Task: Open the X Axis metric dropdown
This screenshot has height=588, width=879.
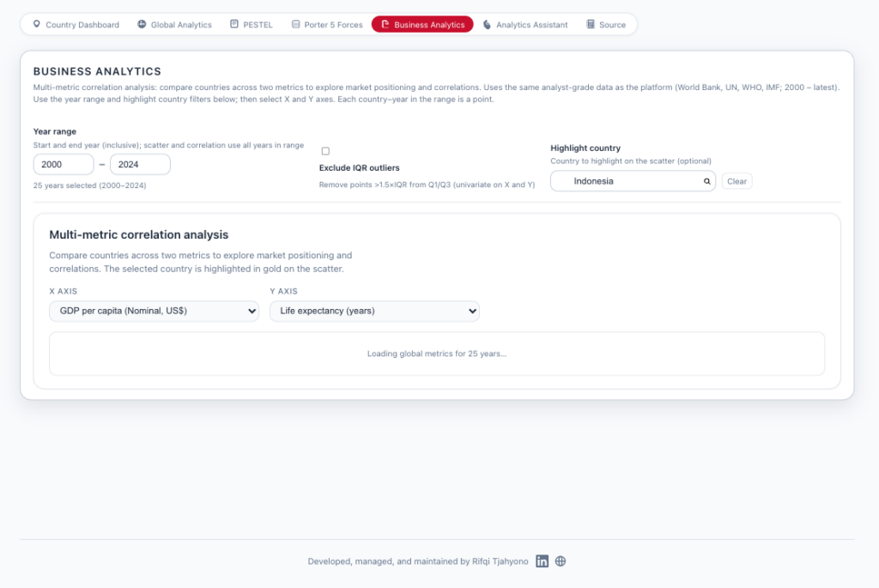Action: pos(154,311)
